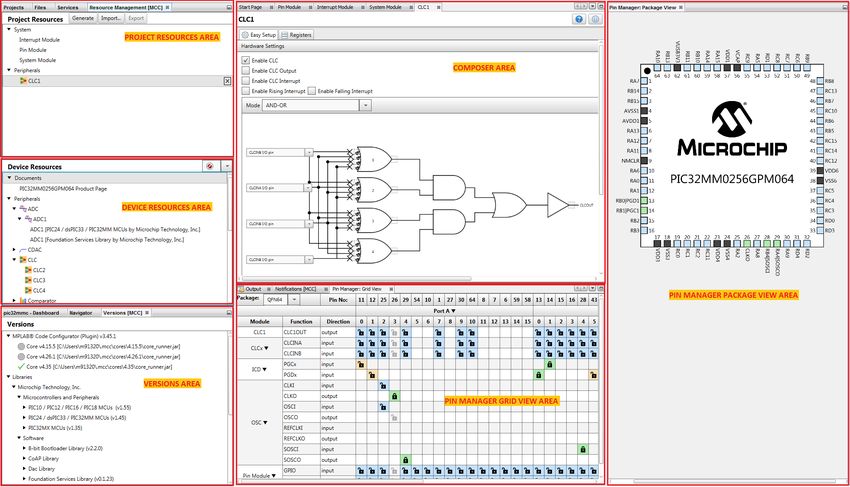
Task: Click the info icon beside CLC1 help
Action: tap(595, 19)
